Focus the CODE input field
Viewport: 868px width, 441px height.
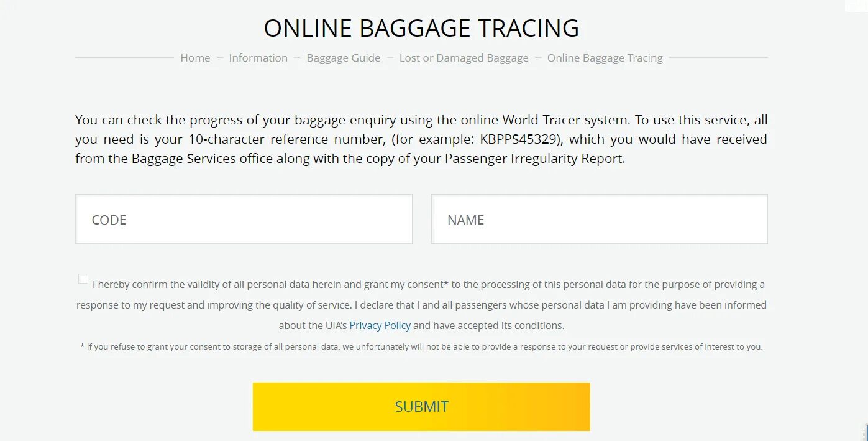244,219
